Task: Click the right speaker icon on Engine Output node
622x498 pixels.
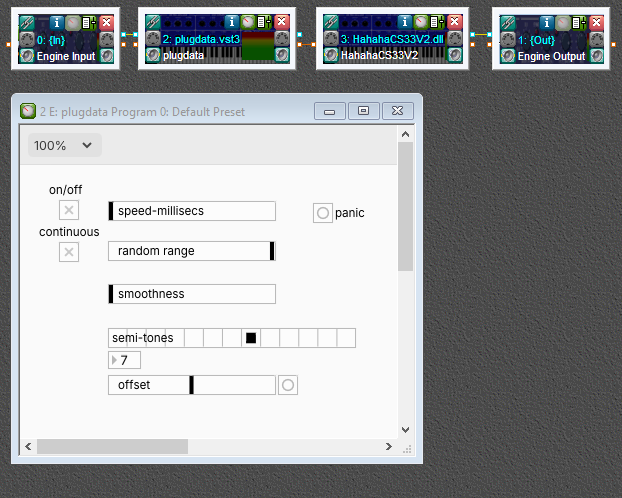Action: (x=596, y=56)
